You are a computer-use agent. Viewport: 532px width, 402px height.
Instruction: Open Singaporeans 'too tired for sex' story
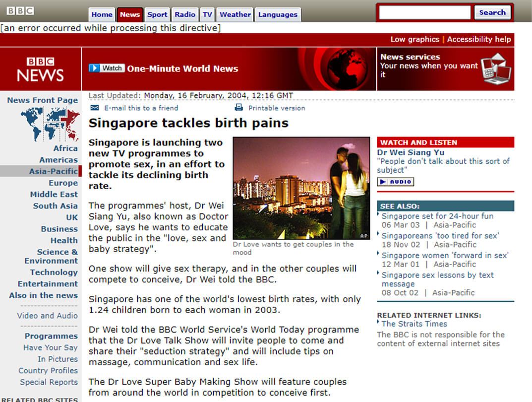coord(440,236)
